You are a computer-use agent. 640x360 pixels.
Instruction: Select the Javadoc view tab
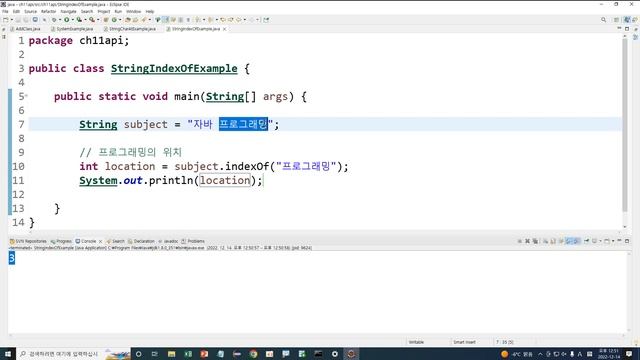(168, 241)
